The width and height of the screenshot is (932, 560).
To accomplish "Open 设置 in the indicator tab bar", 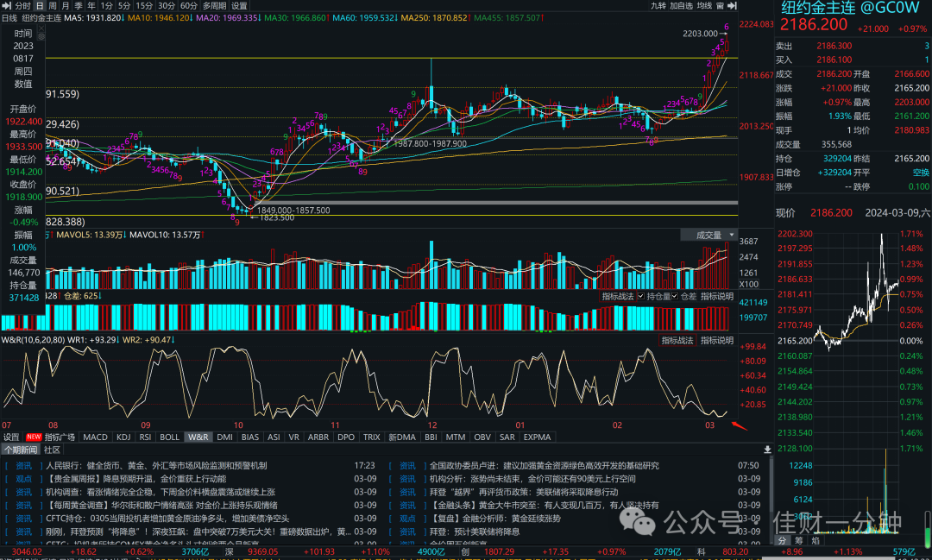I will click(11, 437).
